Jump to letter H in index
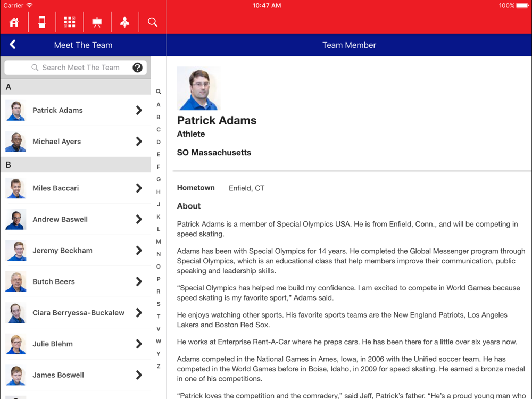Viewport: 532px width, 399px height. (159, 192)
